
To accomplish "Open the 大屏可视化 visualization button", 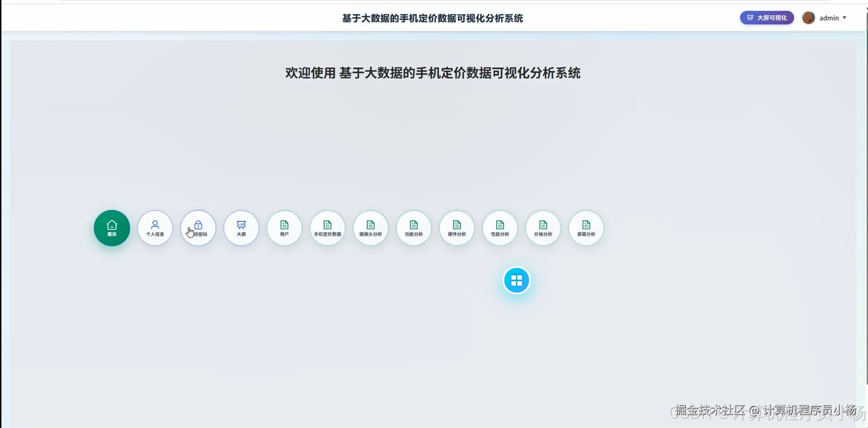I will coord(766,17).
